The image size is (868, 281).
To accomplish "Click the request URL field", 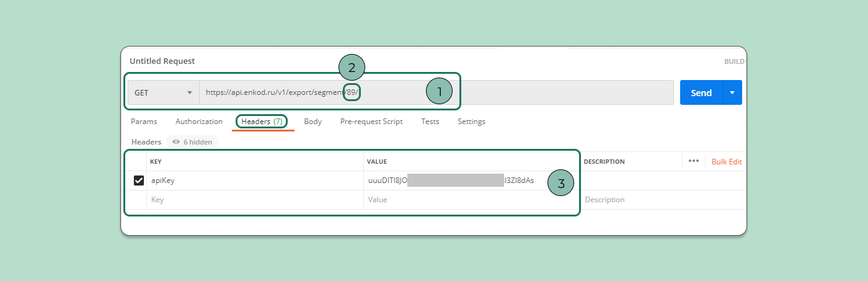I will click(x=436, y=92).
